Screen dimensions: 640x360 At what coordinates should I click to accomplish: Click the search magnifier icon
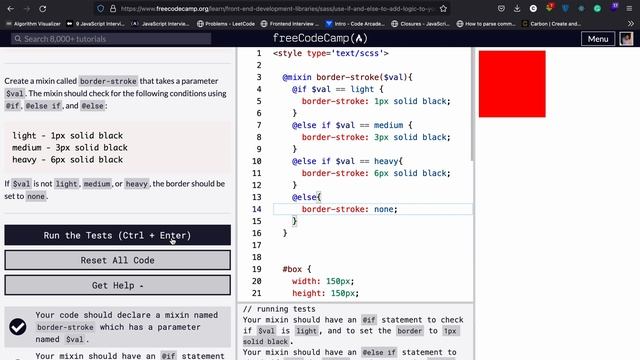coord(18,39)
